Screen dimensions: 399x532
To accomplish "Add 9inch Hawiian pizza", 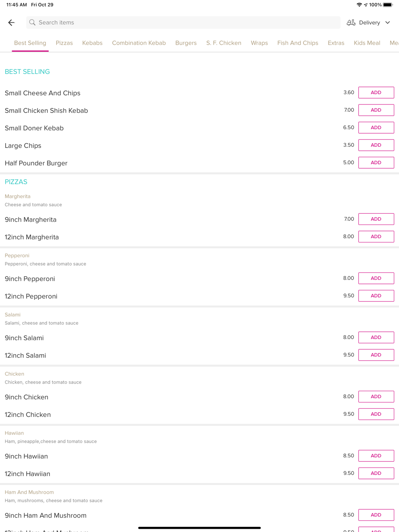I will (x=376, y=456).
